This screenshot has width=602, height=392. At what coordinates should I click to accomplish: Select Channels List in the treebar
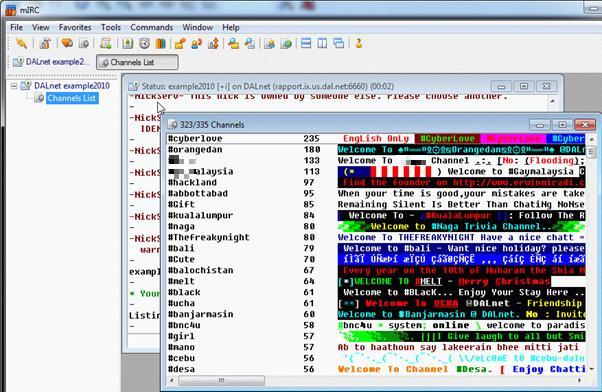click(x=71, y=98)
